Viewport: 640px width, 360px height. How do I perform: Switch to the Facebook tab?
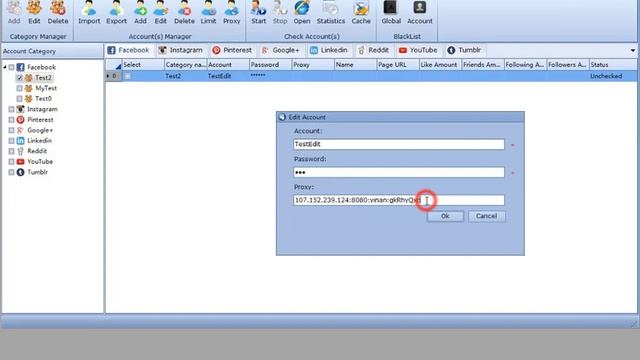[x=129, y=50]
